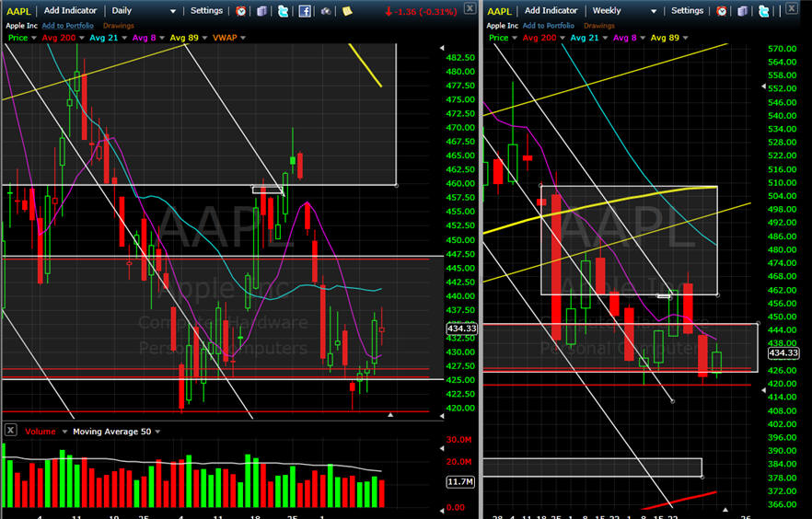Expand Avg 21 options in Daily chart
812x519 pixels.
[124, 38]
